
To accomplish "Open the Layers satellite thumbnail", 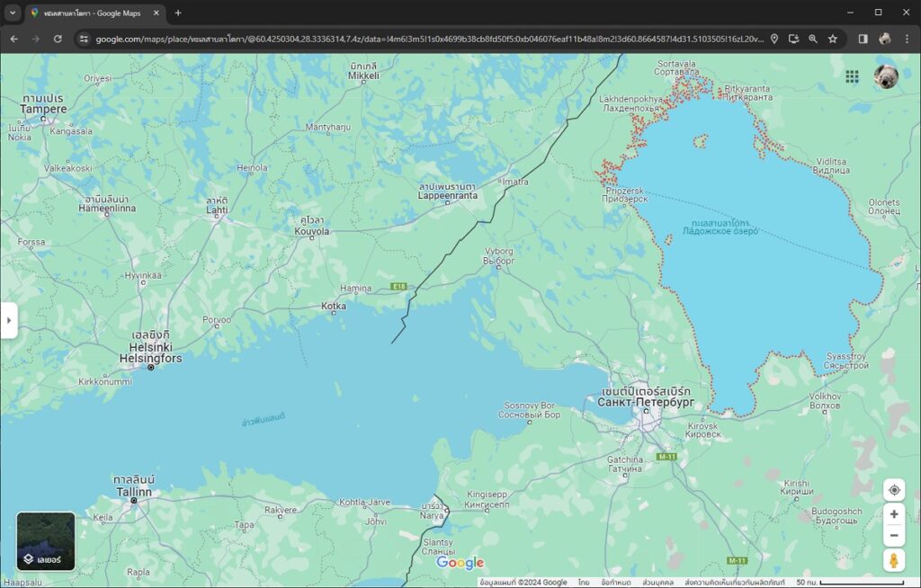I will click(46, 541).
